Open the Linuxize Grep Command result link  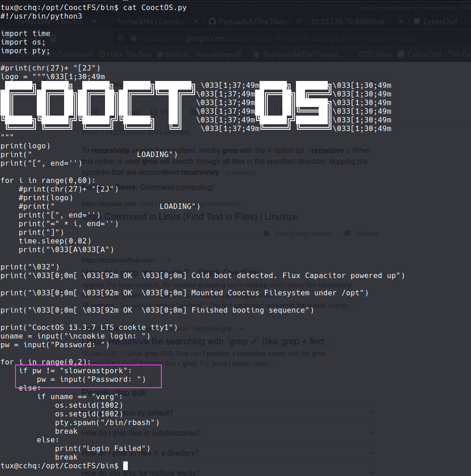point(190,217)
